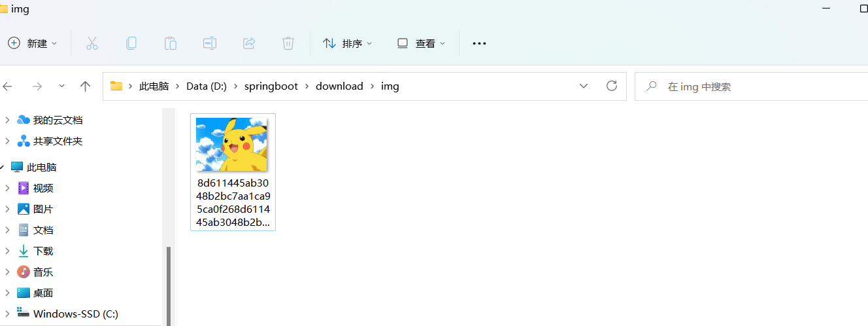Expand the 图片 tree node
The width and height of the screenshot is (868, 326).
[x=7, y=209]
